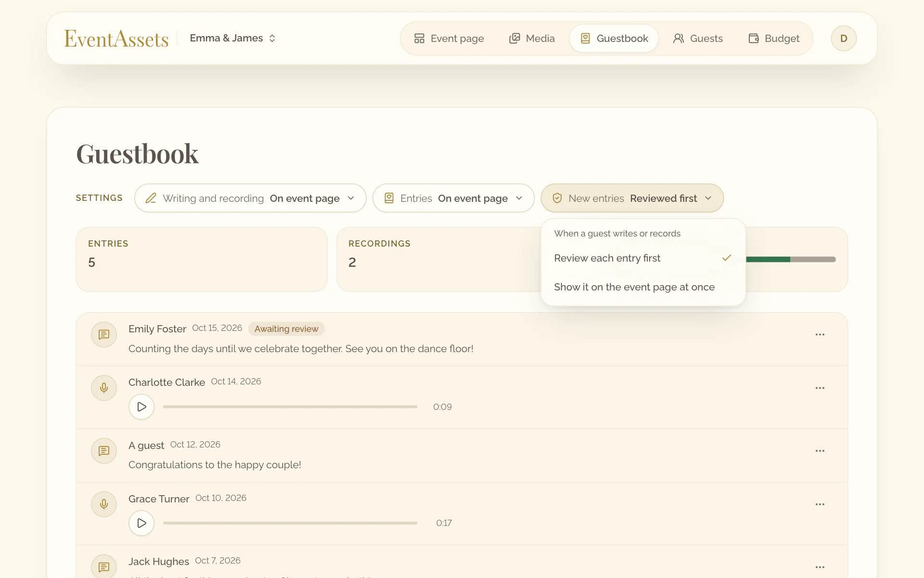Image resolution: width=924 pixels, height=578 pixels.
Task: Open more options for Jack Hughes entry
Action: tap(820, 567)
